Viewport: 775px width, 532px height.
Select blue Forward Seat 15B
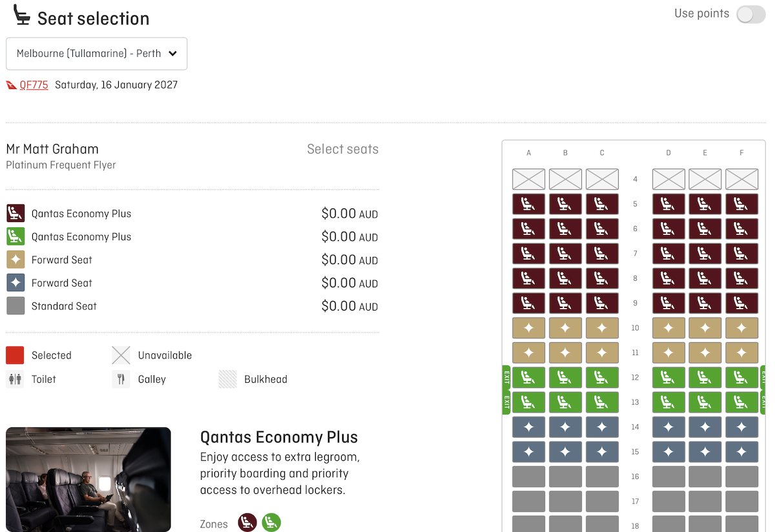(565, 451)
